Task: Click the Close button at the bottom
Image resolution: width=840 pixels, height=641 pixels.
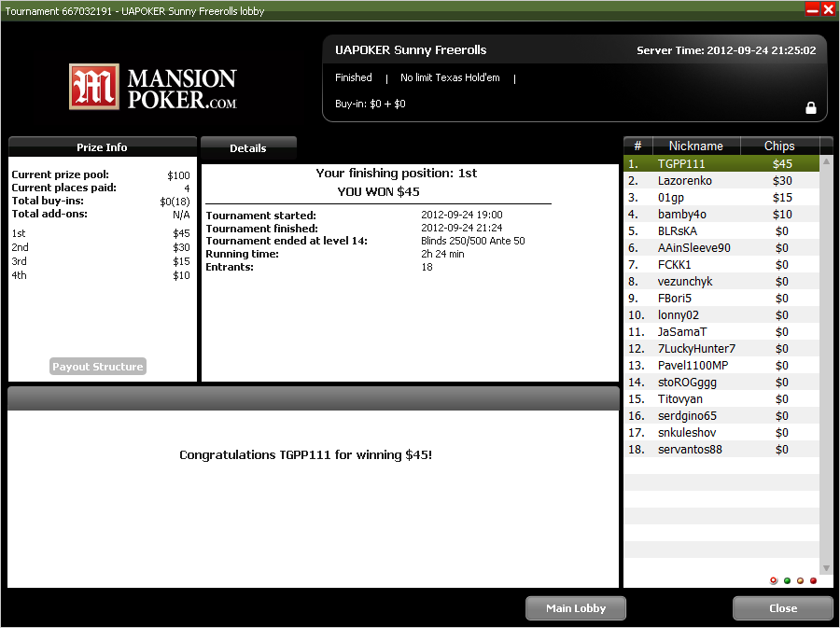Action: click(783, 608)
